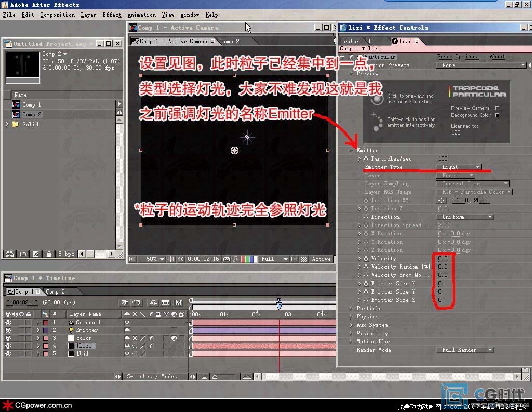Take a snapshot with the camera icon
This screenshot has height=412, width=532.
pyautogui.click(x=227, y=259)
